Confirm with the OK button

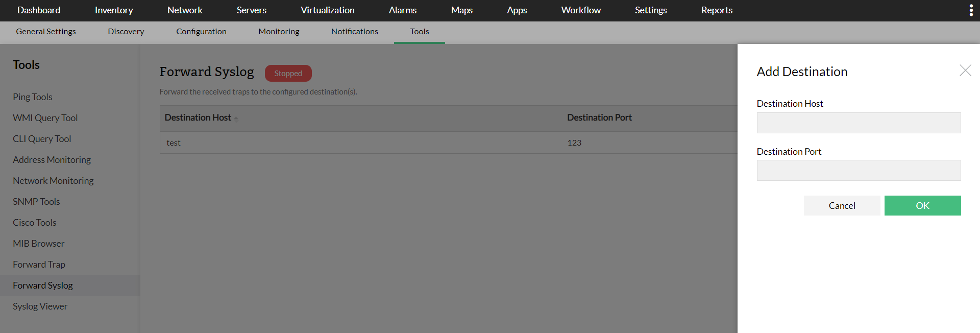click(x=922, y=206)
